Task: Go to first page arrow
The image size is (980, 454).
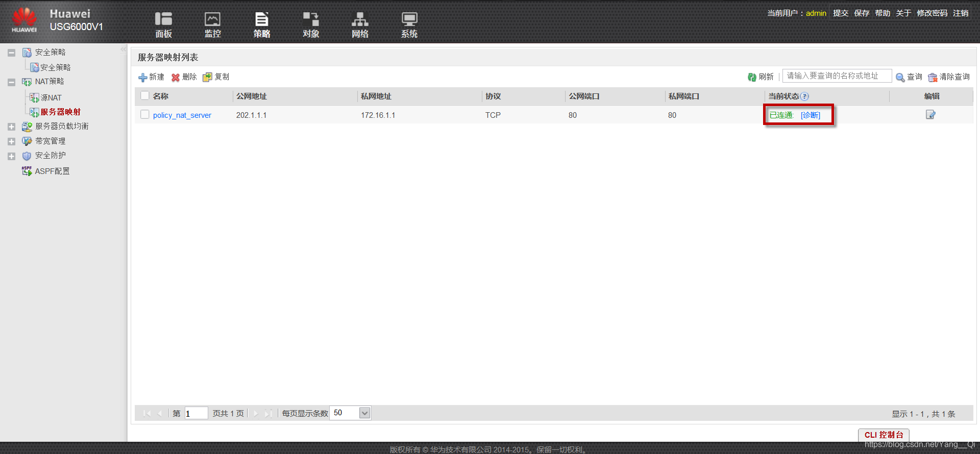Action: 147,414
